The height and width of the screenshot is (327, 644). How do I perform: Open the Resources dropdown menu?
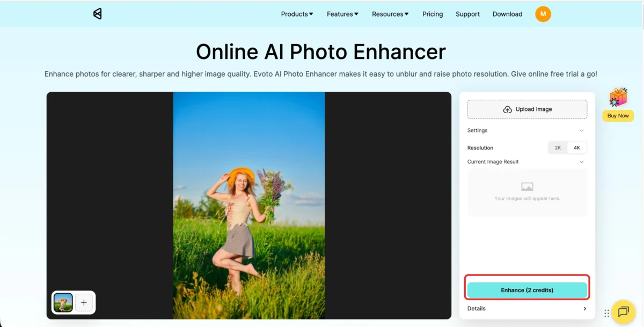tap(390, 14)
